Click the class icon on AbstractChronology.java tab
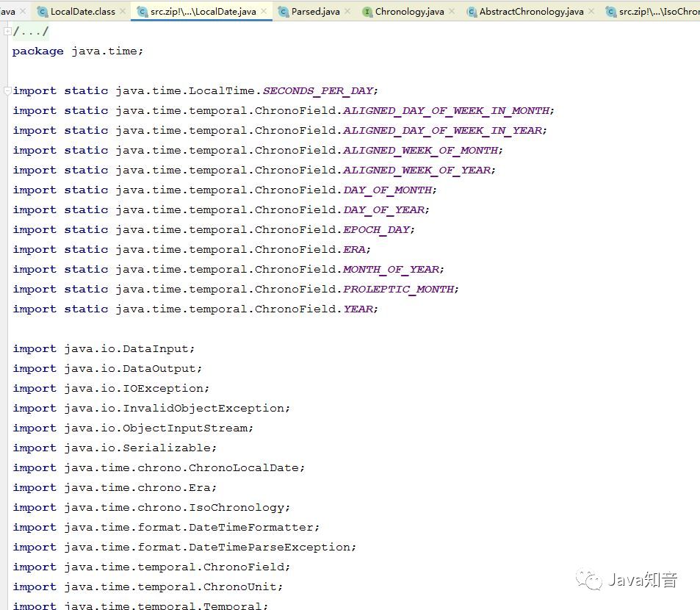The width and height of the screenshot is (700, 610). tap(472, 12)
